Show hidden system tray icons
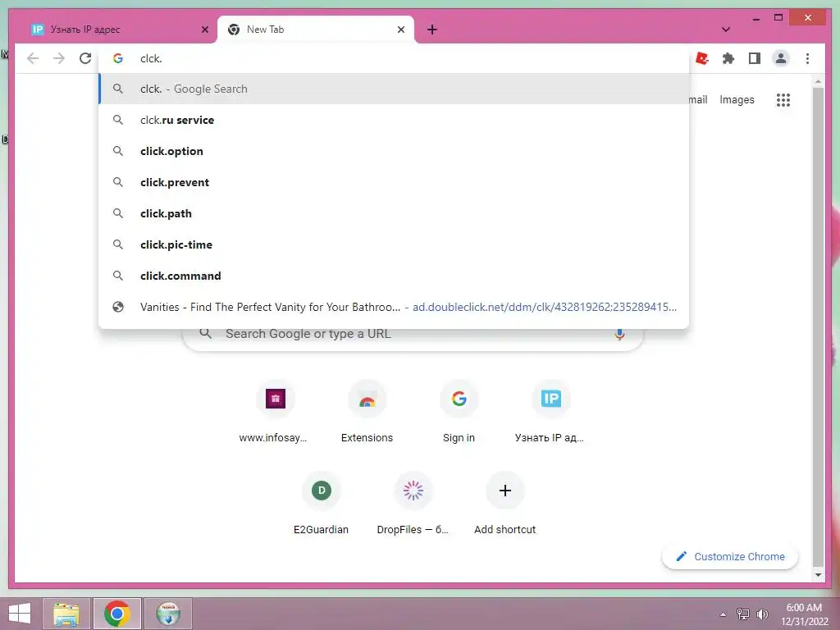The image size is (840, 630). click(723, 614)
